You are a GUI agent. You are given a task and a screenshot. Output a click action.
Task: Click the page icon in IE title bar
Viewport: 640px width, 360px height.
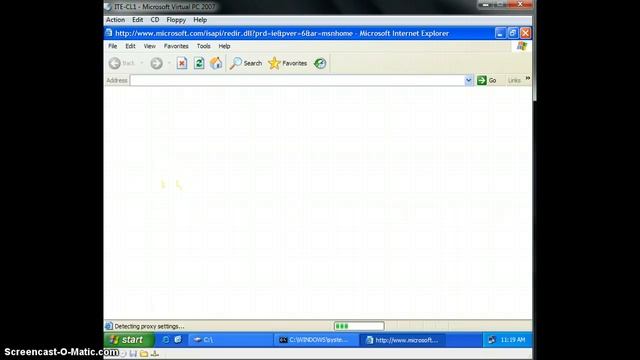click(x=109, y=33)
